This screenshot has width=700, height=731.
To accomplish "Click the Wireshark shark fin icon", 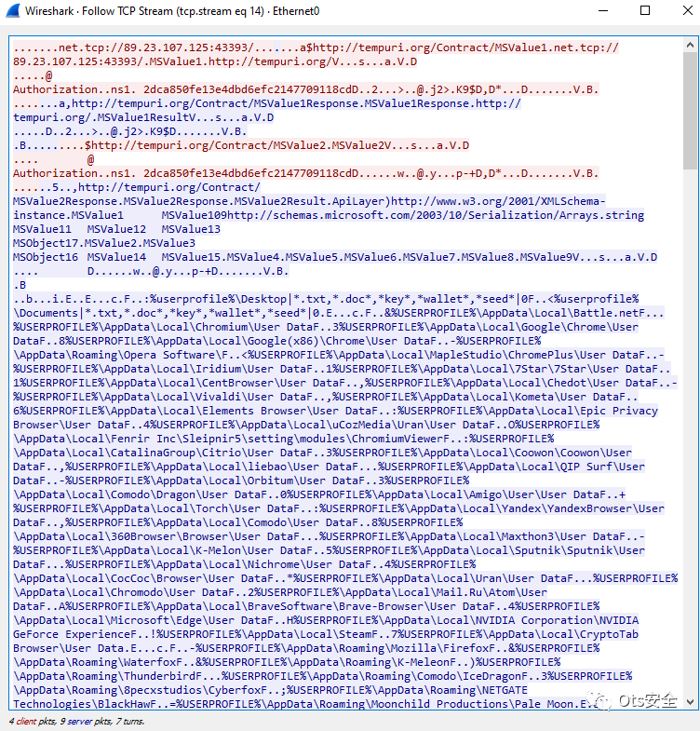I will click(x=13, y=11).
